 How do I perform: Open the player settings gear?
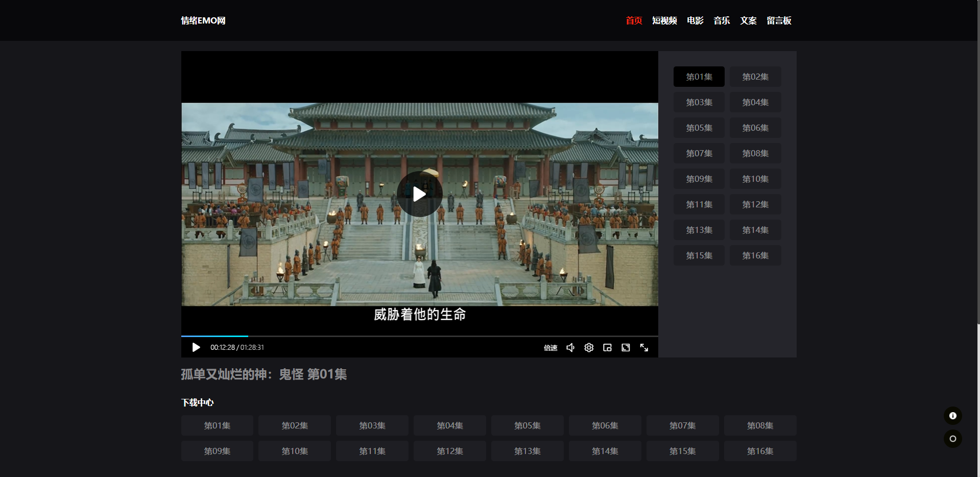point(589,347)
